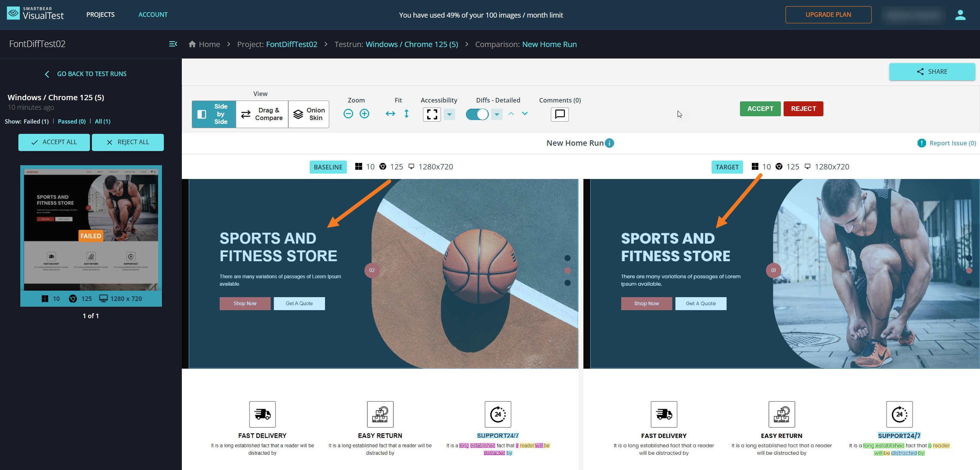
Task: Click the zoom out minus icon
Action: coord(348,114)
